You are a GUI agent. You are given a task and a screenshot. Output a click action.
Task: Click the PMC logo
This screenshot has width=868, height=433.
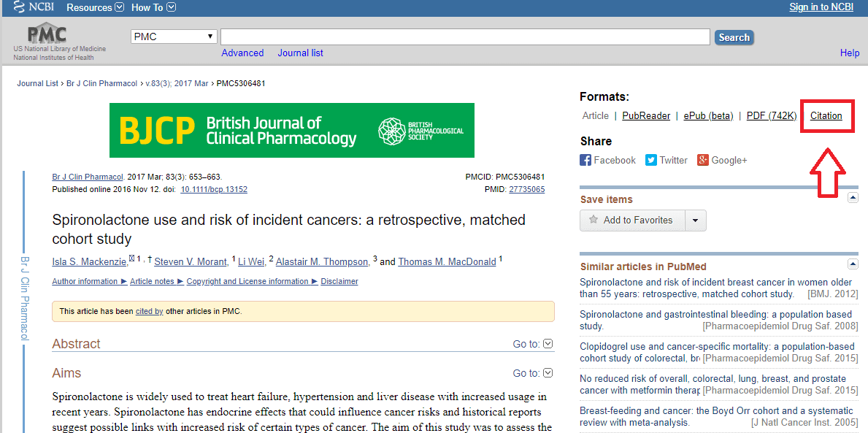click(x=47, y=34)
